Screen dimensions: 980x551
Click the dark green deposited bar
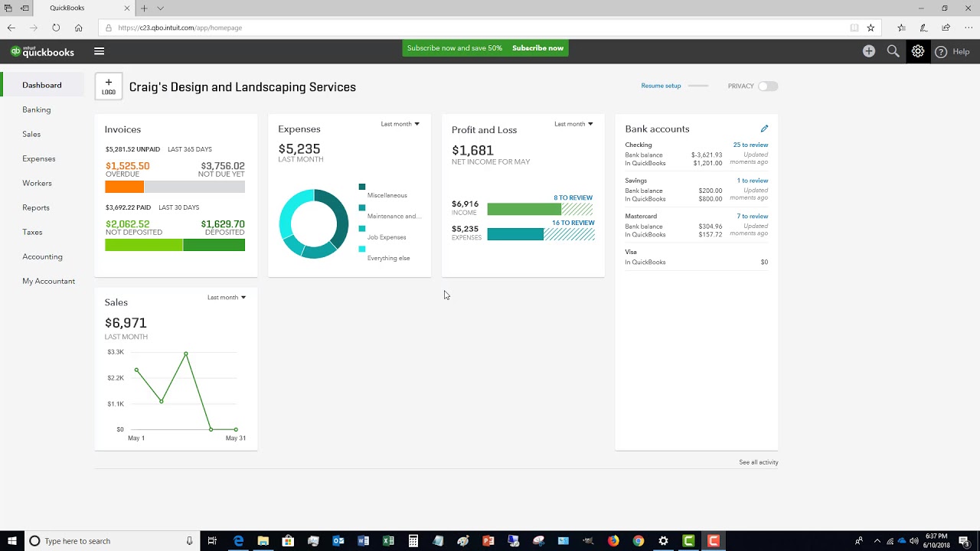214,245
